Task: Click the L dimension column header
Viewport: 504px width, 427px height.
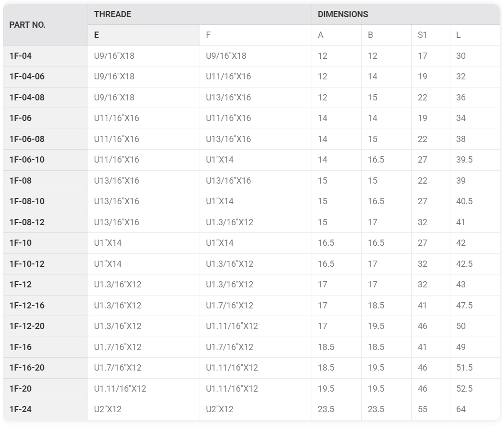Action: tap(475, 35)
